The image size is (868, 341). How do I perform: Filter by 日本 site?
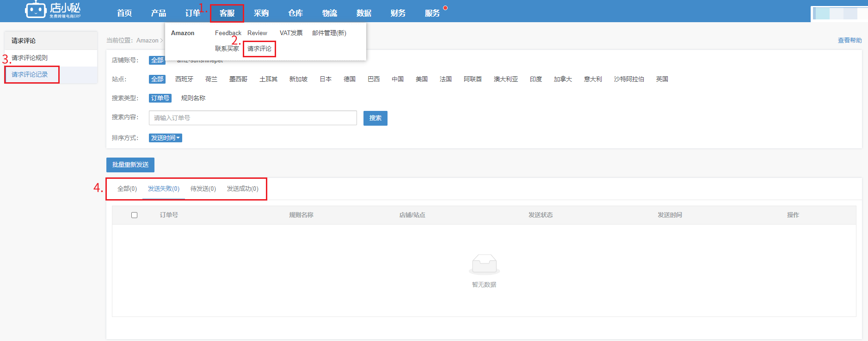pyautogui.click(x=326, y=79)
